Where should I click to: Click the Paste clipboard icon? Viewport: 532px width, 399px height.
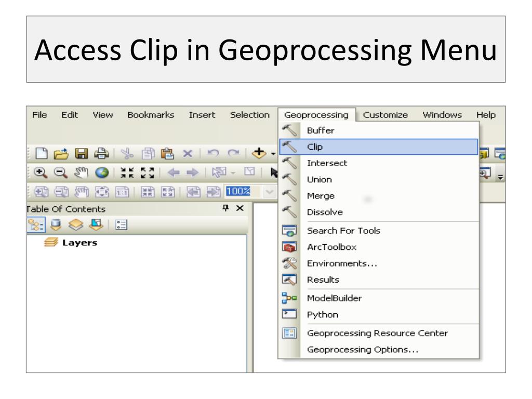(167, 153)
